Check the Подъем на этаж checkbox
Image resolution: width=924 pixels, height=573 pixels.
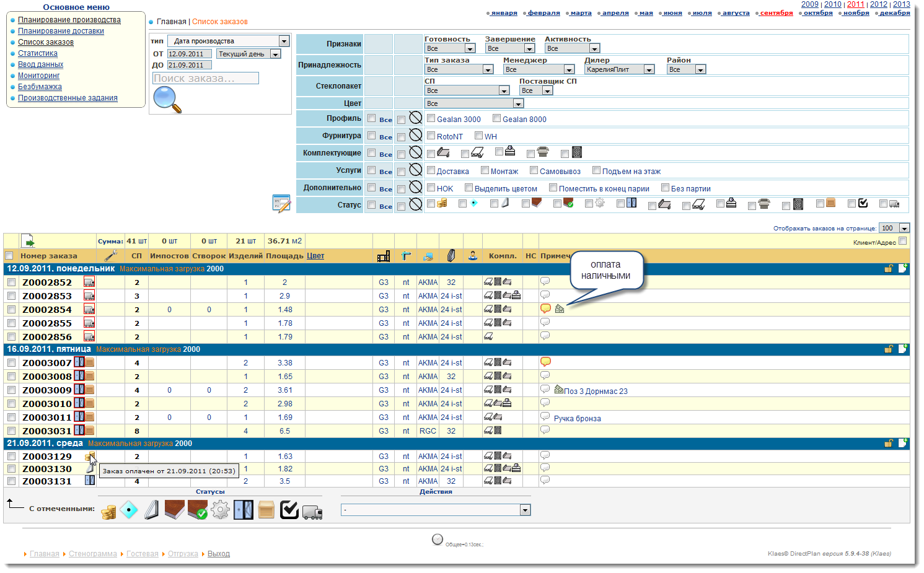597,170
